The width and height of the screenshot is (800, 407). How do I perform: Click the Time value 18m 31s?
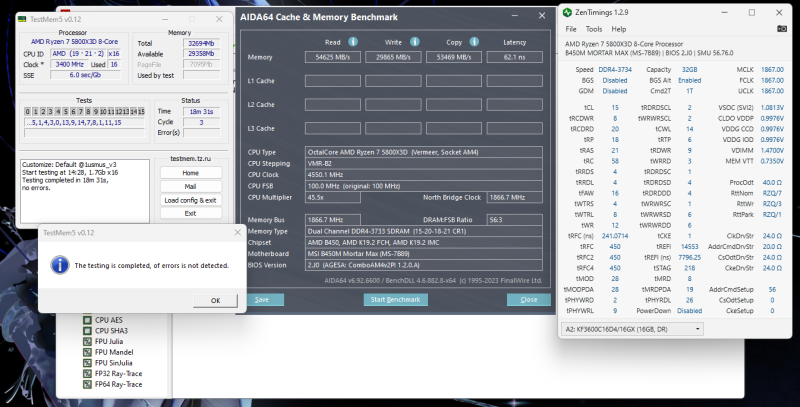(x=202, y=111)
